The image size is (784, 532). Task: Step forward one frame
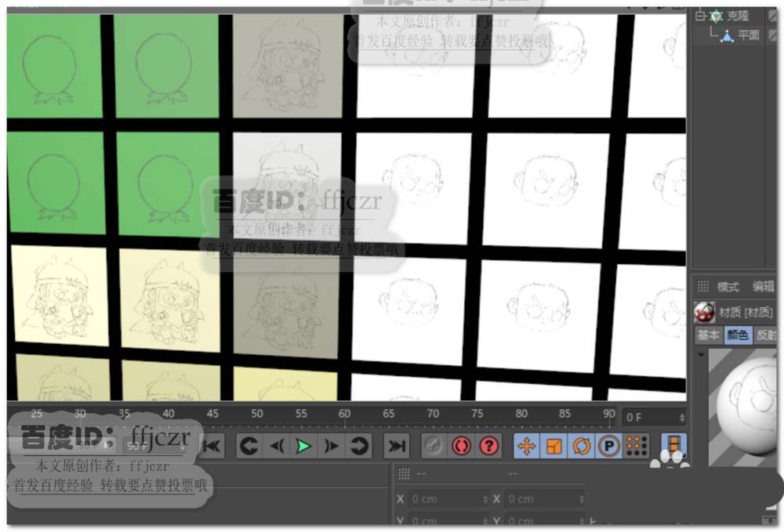[331, 446]
